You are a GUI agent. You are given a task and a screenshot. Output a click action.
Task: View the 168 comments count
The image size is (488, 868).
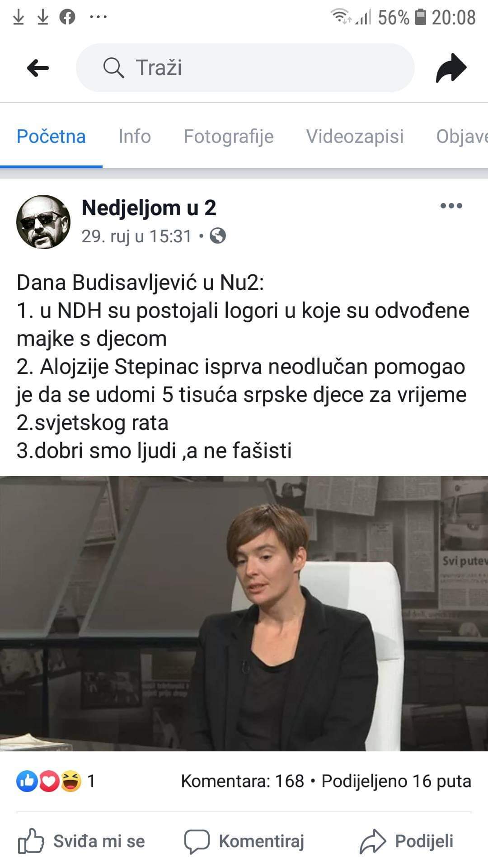243,781
